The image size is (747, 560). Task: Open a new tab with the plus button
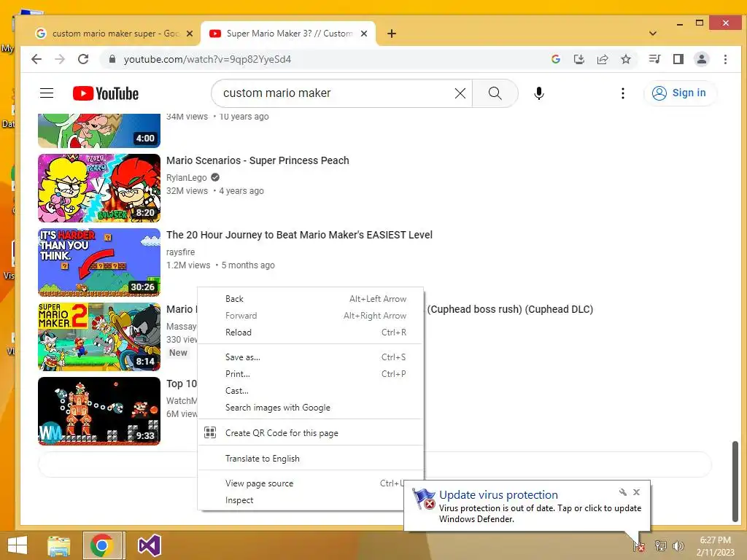(392, 34)
